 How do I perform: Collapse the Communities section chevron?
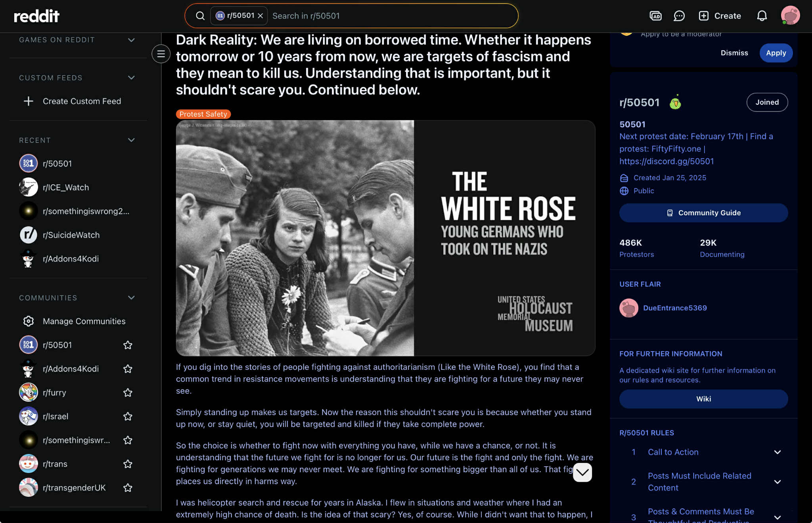point(131,298)
